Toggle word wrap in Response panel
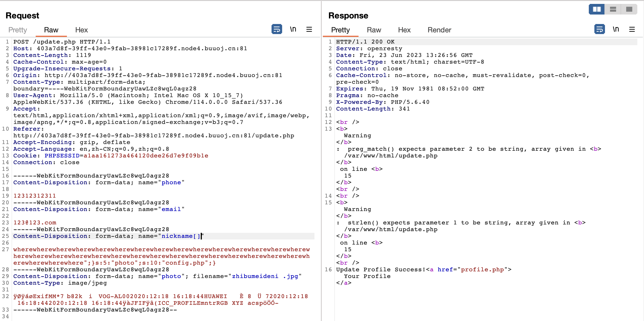 tap(599, 29)
